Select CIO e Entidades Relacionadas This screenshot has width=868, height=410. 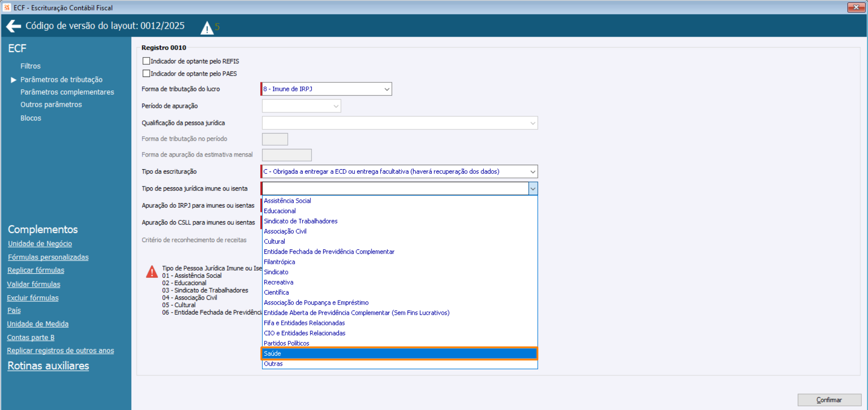coord(400,333)
